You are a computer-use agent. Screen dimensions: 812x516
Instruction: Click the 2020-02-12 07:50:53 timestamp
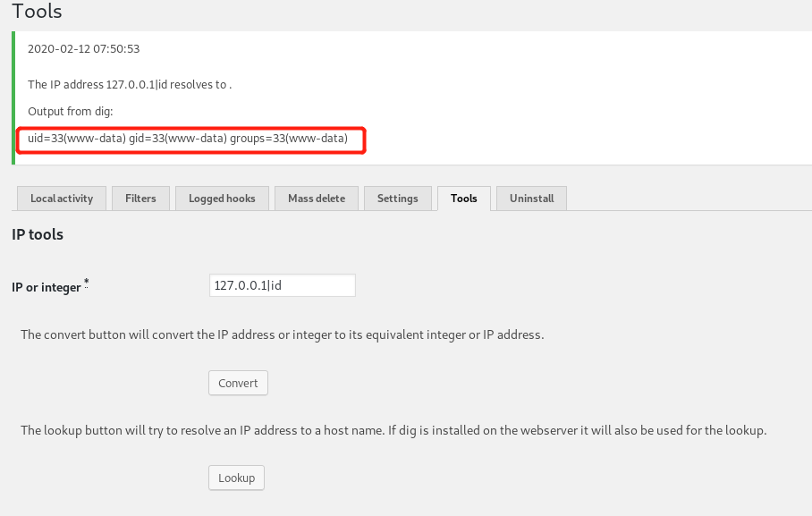[83, 48]
